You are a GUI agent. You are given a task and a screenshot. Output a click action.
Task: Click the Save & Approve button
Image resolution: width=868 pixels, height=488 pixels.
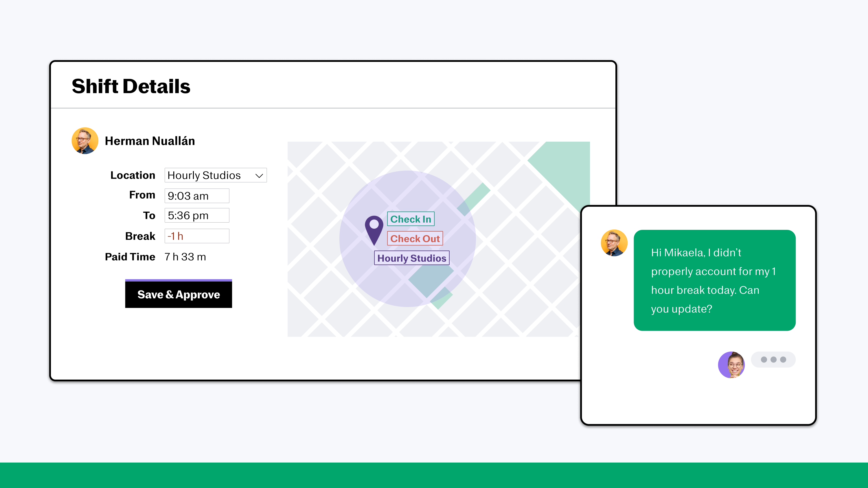(x=178, y=294)
